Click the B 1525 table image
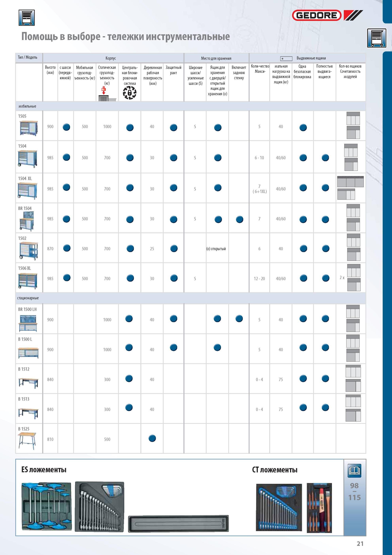Viewport: 392px width, 555px height. (27, 441)
